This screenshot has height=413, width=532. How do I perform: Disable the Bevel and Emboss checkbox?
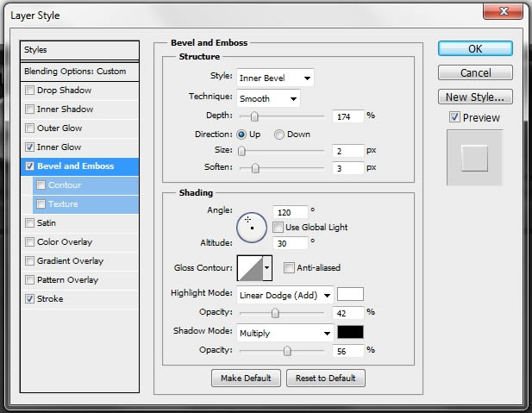click(30, 166)
